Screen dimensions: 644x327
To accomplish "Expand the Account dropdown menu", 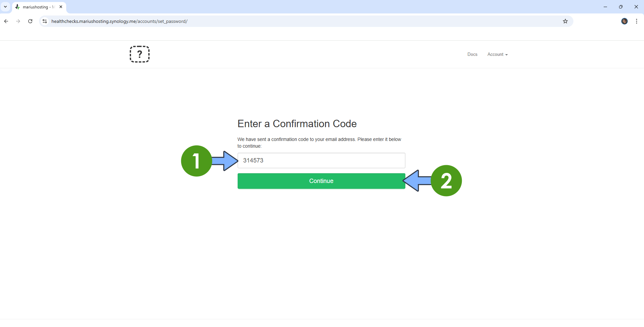I will 497,54.
